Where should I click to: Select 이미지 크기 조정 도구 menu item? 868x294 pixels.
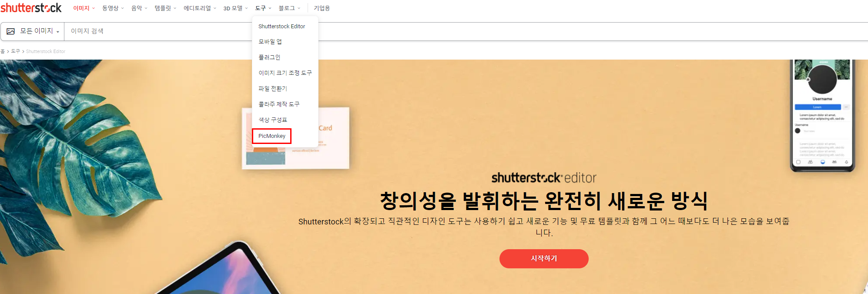[285, 73]
